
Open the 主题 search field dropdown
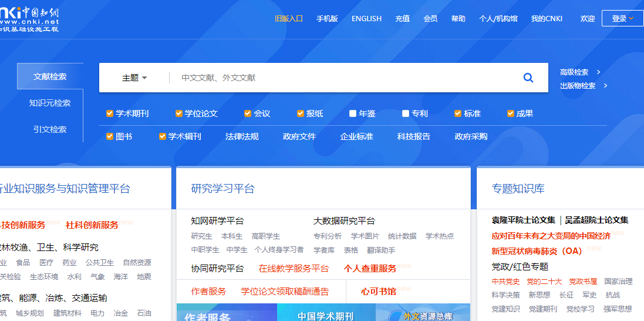point(134,78)
